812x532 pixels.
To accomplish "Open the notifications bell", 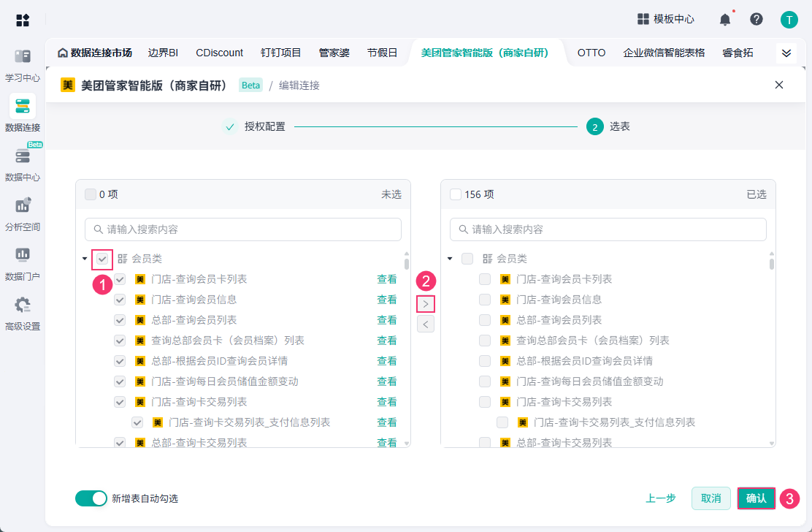I will [x=725, y=20].
